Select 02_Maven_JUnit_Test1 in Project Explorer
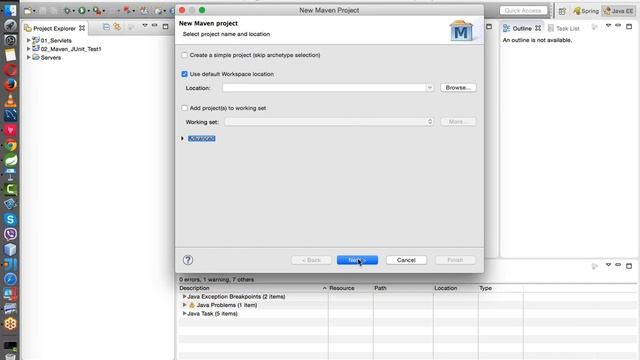Image resolution: width=640 pixels, height=360 pixels. coord(71,49)
